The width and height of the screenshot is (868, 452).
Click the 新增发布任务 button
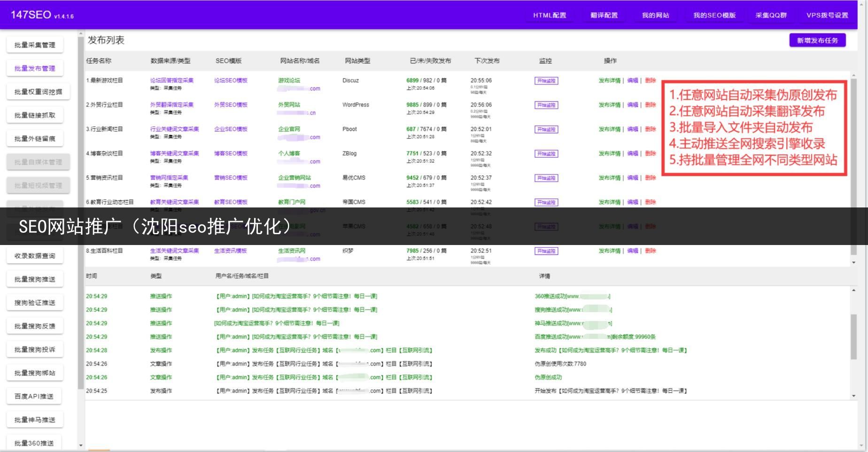817,40
